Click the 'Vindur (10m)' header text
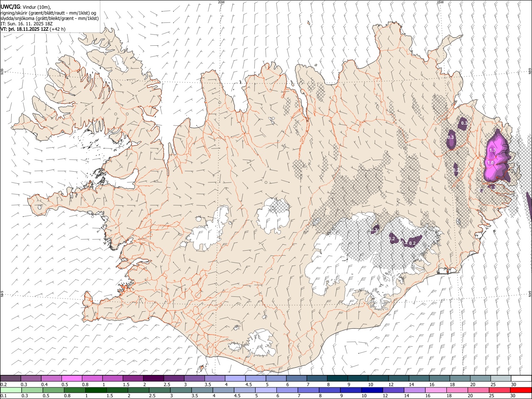Viewport: 532px width, 399px height. [x=36, y=7]
